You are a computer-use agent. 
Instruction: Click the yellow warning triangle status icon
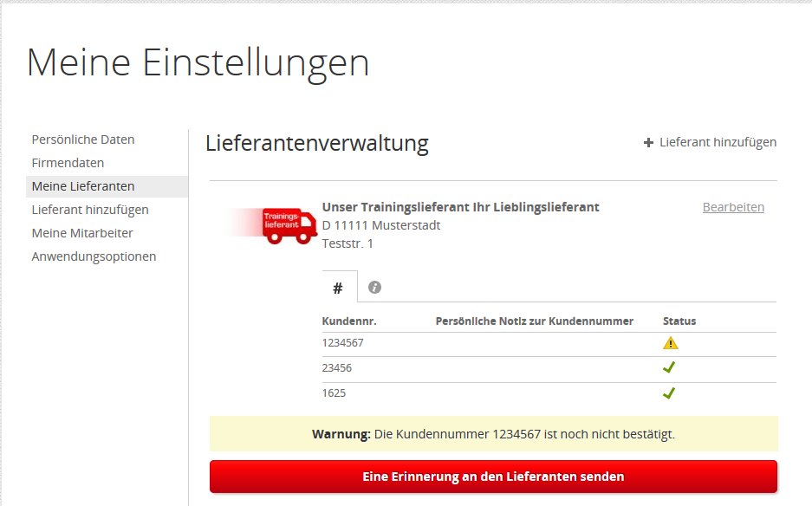670,343
